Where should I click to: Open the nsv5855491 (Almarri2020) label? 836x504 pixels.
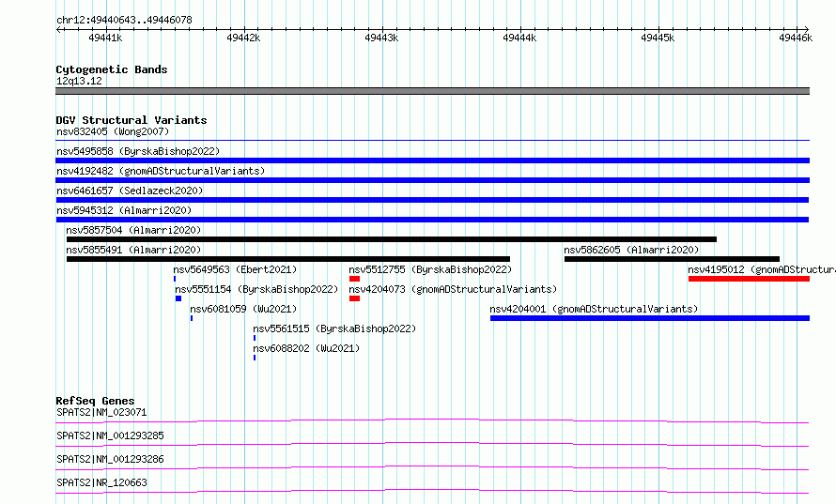133,250
